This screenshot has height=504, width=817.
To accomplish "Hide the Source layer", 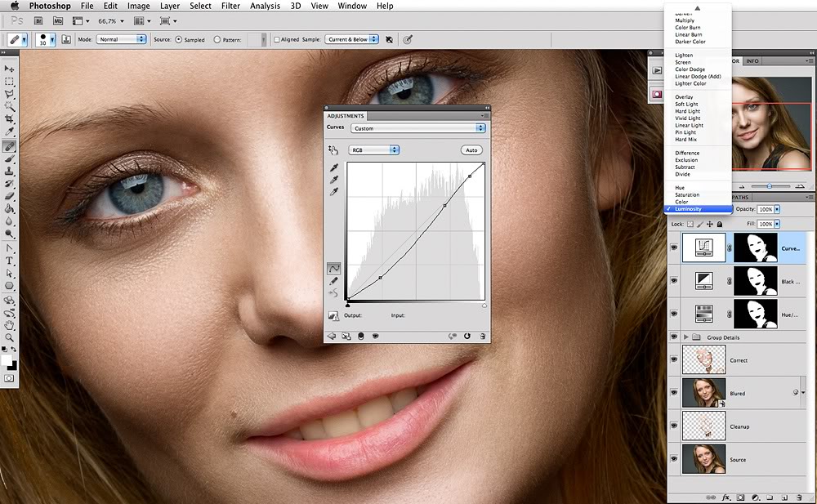I will (674, 458).
